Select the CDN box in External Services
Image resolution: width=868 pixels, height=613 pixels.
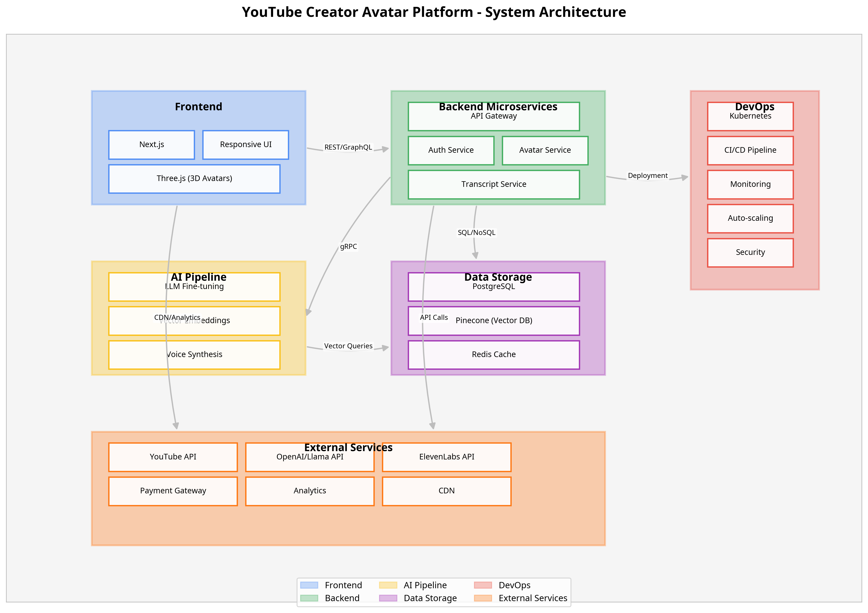point(447,491)
